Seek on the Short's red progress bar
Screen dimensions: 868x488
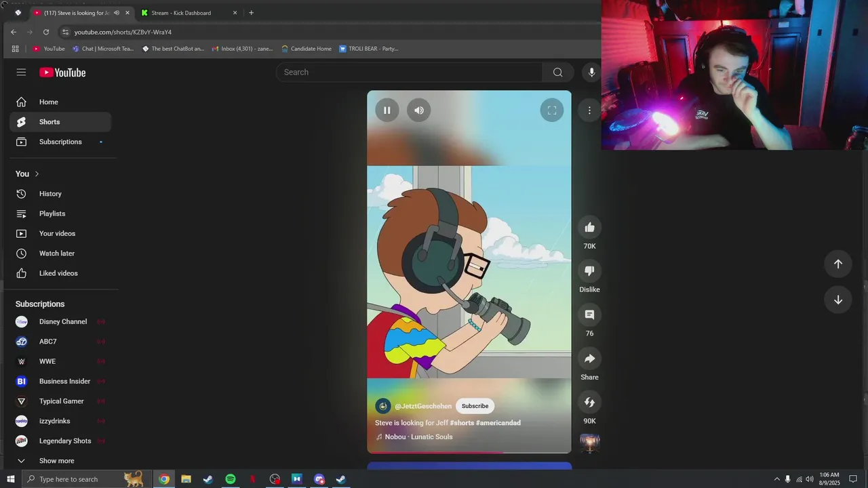(x=469, y=452)
